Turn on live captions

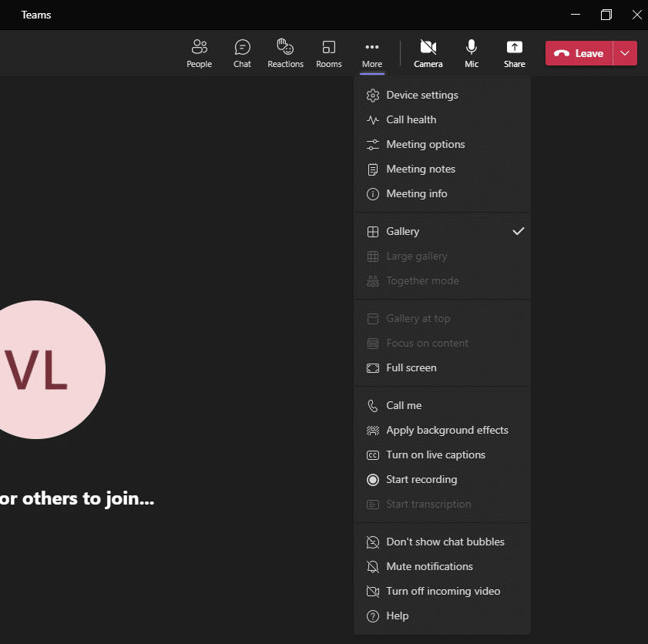pos(435,454)
